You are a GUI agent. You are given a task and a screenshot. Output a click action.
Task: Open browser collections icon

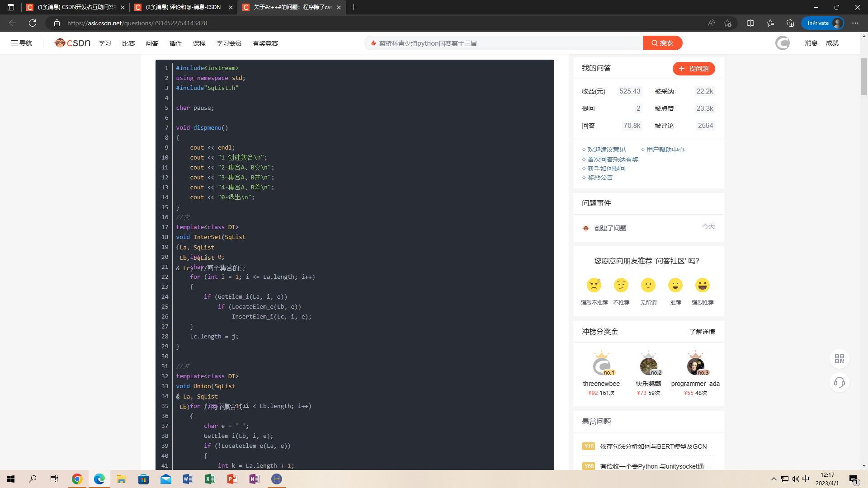[790, 23]
